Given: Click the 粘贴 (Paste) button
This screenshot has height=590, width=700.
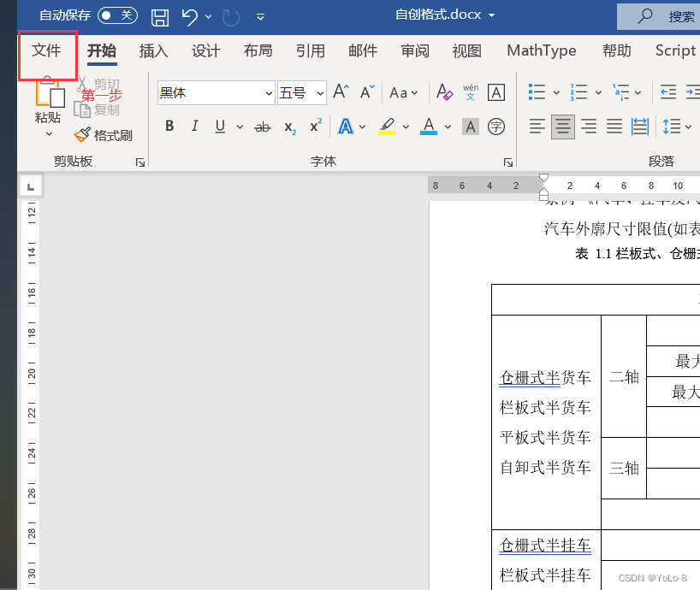Looking at the screenshot, I should tap(47, 103).
